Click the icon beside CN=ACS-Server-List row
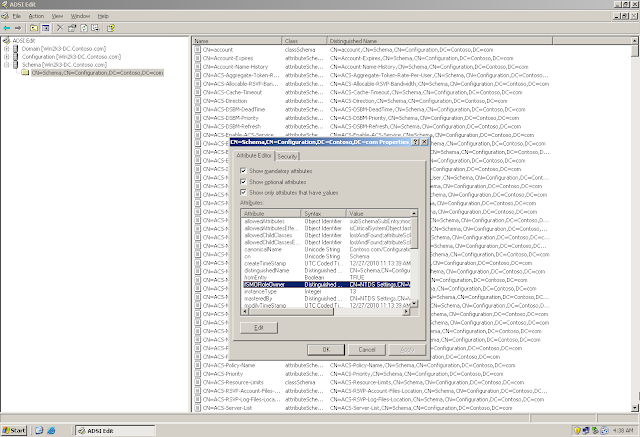640x437 pixels. [198, 408]
